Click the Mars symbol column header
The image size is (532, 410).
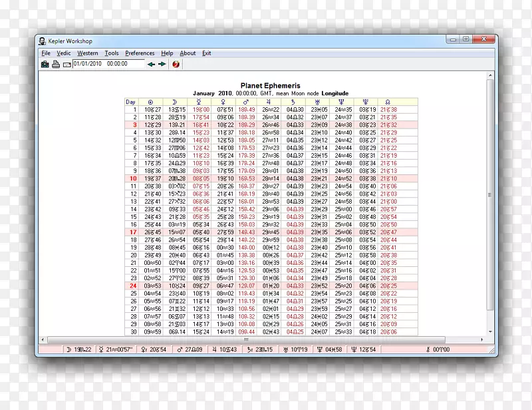pos(247,102)
